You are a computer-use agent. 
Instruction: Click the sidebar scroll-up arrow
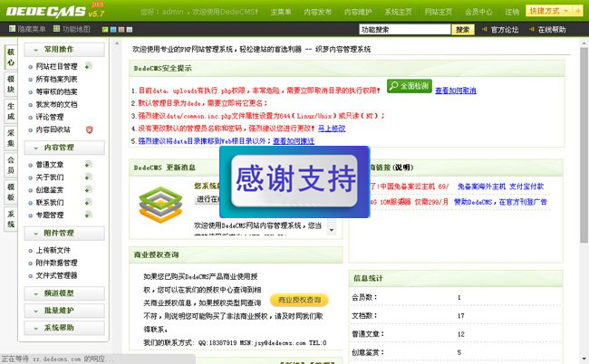(117, 43)
